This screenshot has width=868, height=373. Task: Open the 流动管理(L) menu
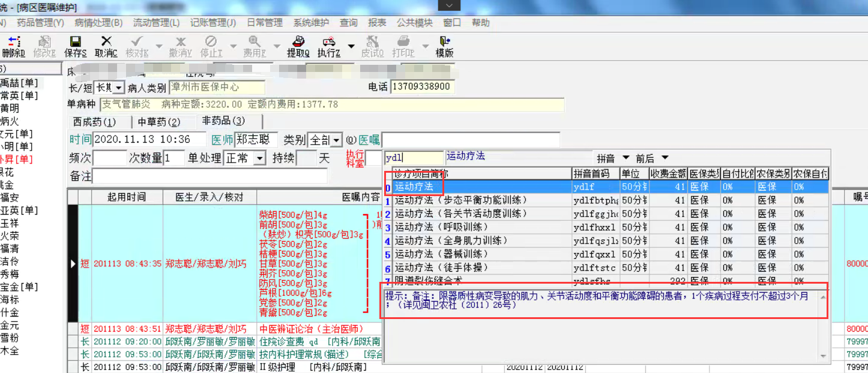(156, 23)
